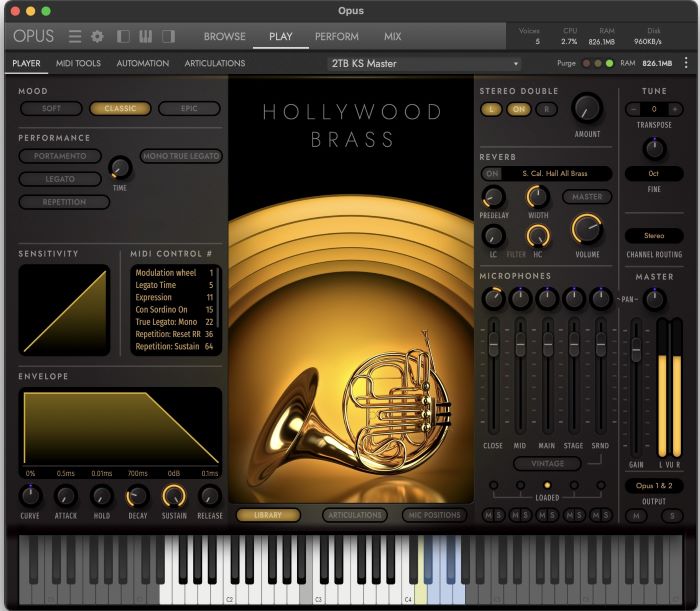Select the Soft mood

tap(51, 108)
